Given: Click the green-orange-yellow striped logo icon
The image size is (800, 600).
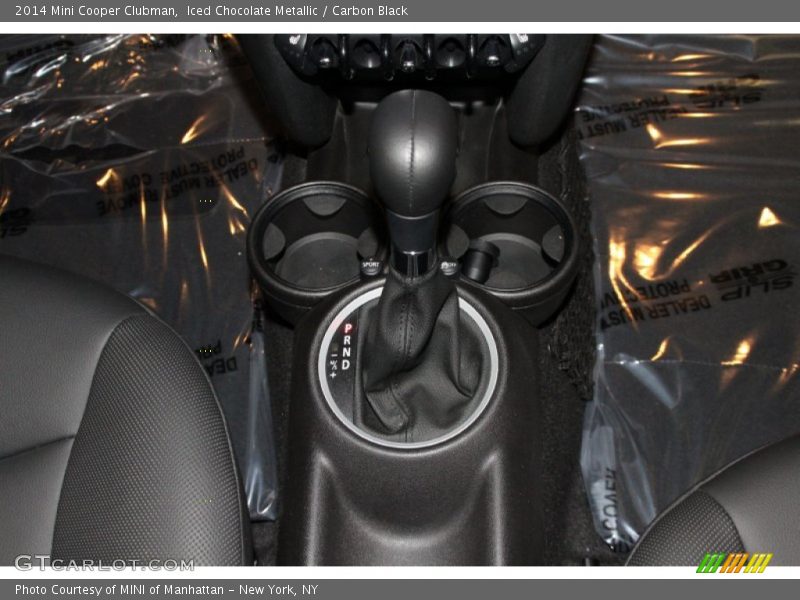Looking at the screenshot, I should [x=734, y=563].
